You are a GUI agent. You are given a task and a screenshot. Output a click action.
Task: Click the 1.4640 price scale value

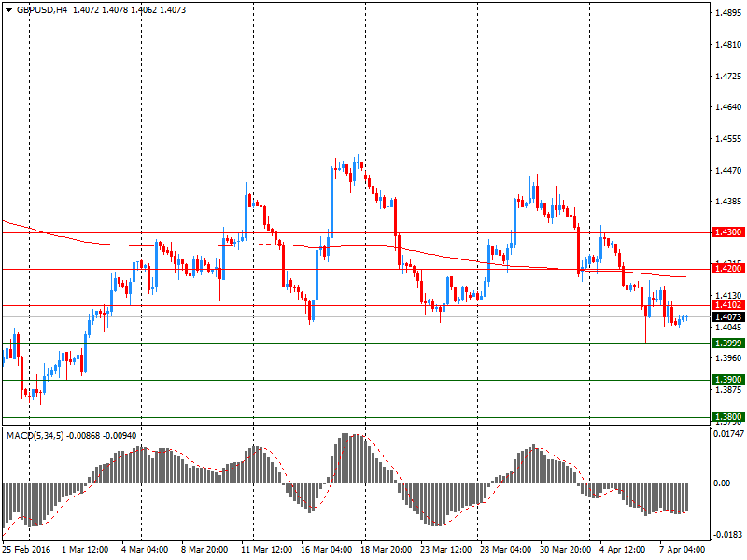coord(728,107)
